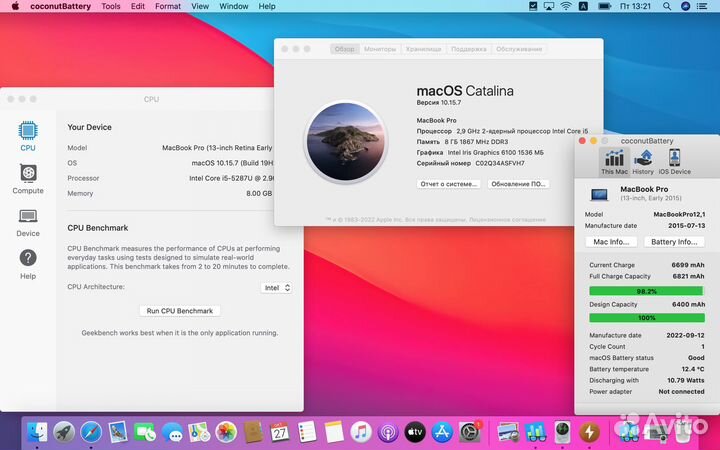The height and width of the screenshot is (450, 720).
Task: Open Maps from the Dock
Action: (199, 432)
